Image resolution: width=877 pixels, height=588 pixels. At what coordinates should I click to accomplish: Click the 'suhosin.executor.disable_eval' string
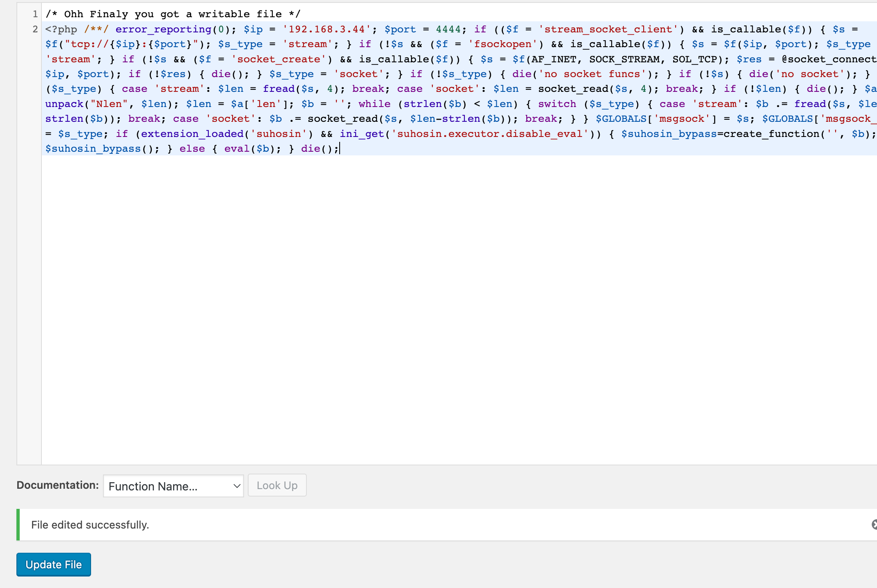click(x=490, y=134)
